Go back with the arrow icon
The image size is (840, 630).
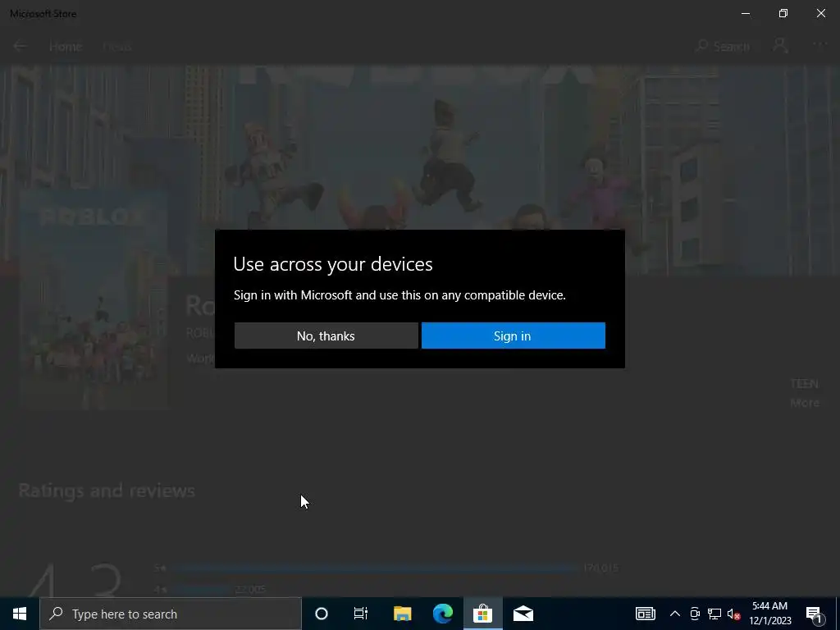[x=20, y=47]
